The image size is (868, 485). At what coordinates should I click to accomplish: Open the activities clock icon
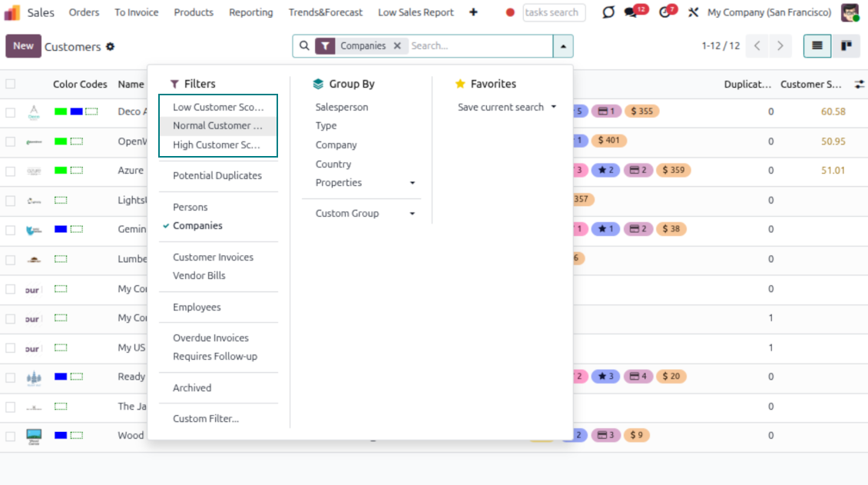click(665, 12)
